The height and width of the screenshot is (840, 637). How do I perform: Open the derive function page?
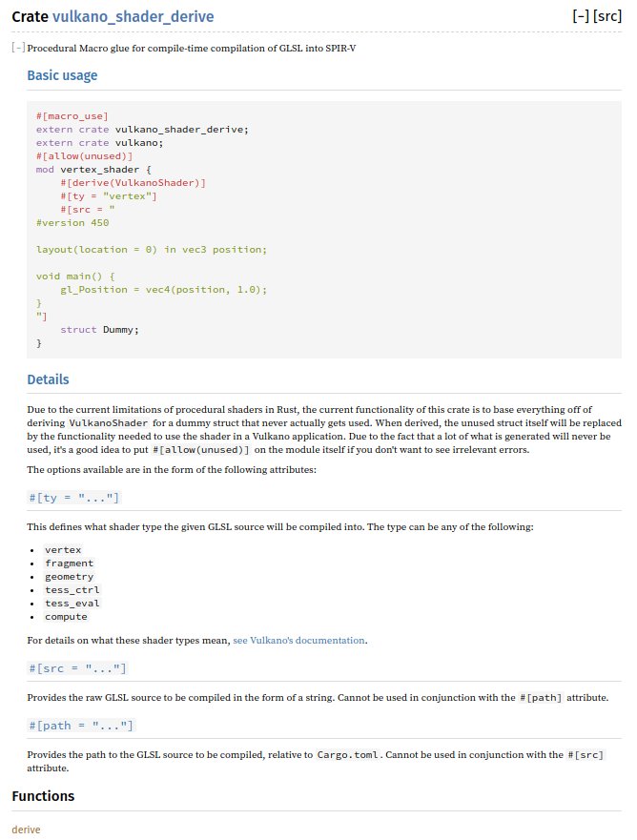[26, 830]
